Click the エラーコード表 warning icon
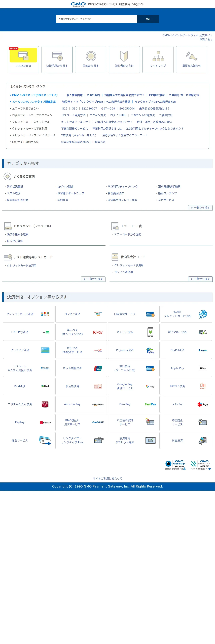 pos(115,226)
